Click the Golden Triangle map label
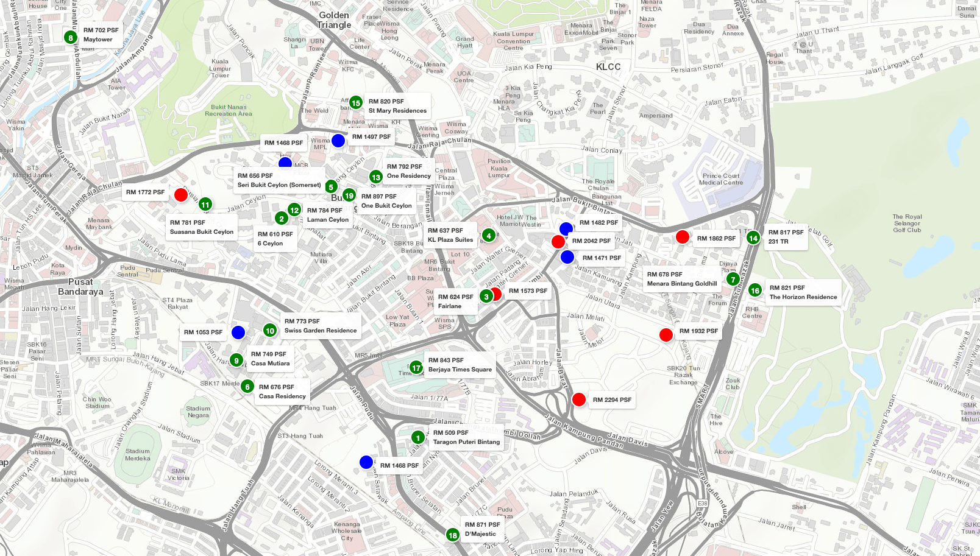The width and height of the screenshot is (980, 556). pyautogui.click(x=334, y=20)
